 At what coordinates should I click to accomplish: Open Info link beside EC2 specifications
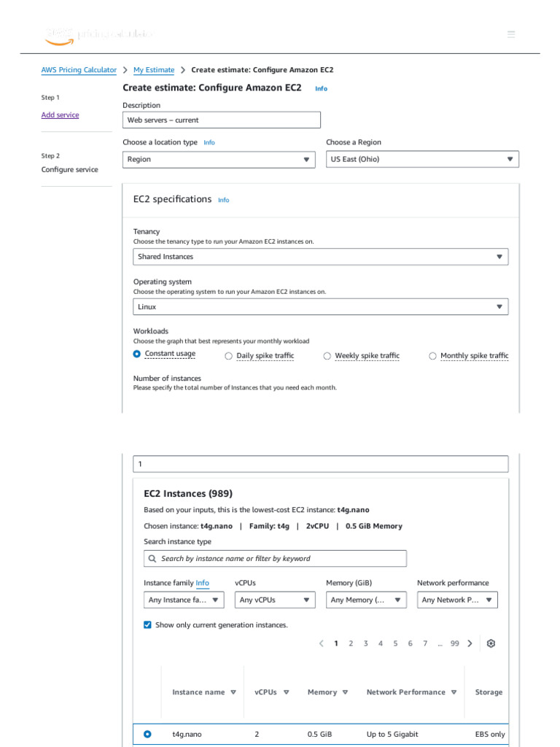pyautogui.click(x=223, y=200)
